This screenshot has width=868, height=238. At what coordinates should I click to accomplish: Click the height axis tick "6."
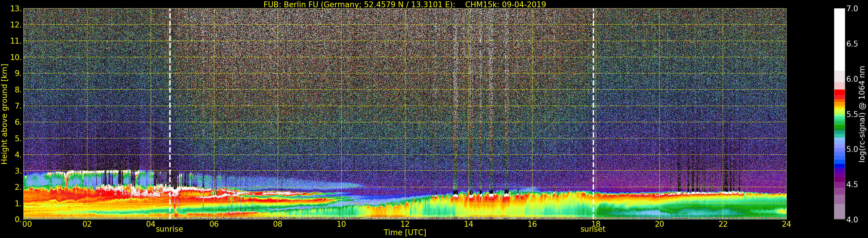tap(18, 122)
